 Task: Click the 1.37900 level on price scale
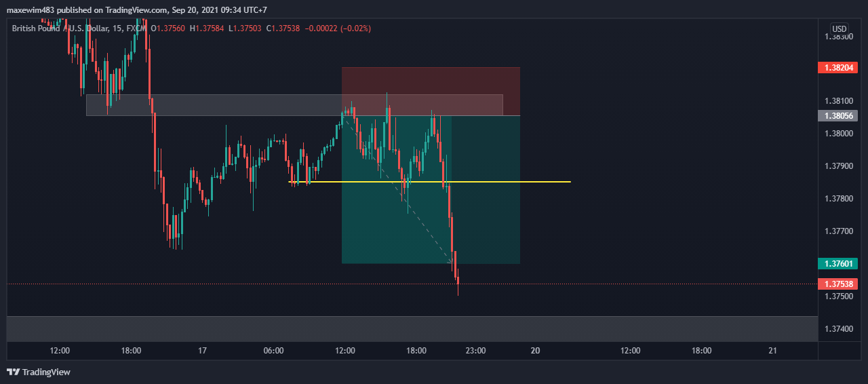click(839, 166)
